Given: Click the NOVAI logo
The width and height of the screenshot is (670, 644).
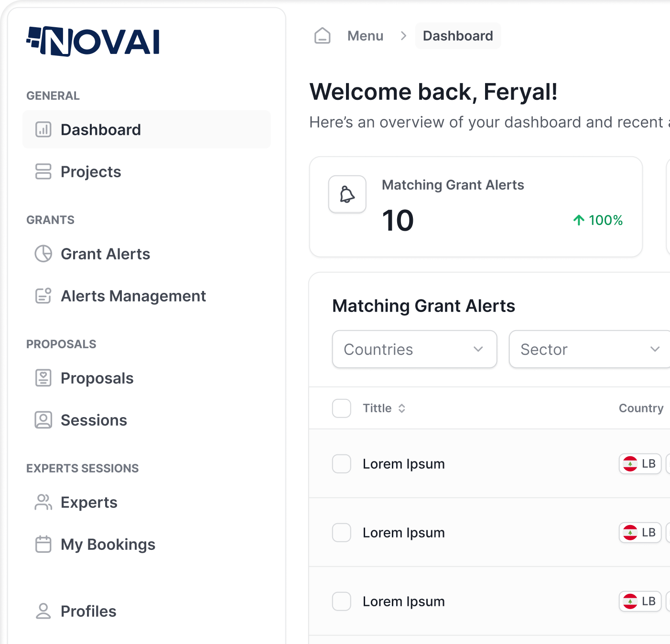Looking at the screenshot, I should coord(93,42).
